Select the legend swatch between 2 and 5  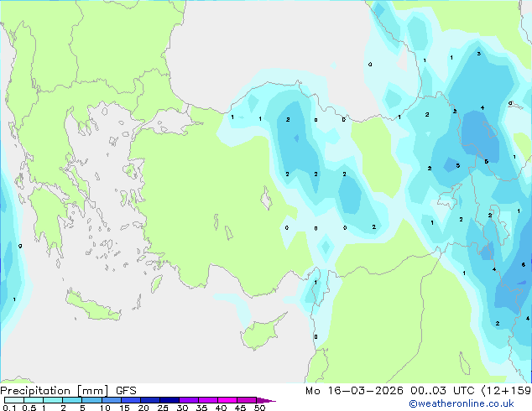point(72,400)
